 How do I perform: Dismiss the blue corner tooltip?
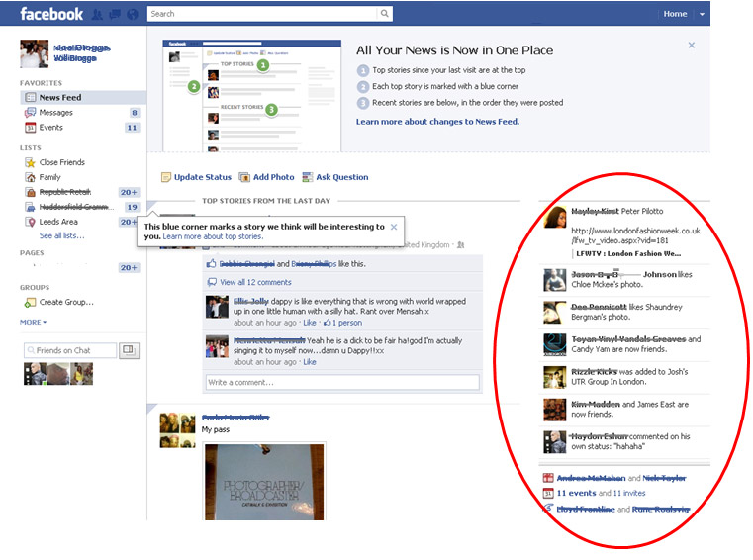pyautogui.click(x=393, y=227)
